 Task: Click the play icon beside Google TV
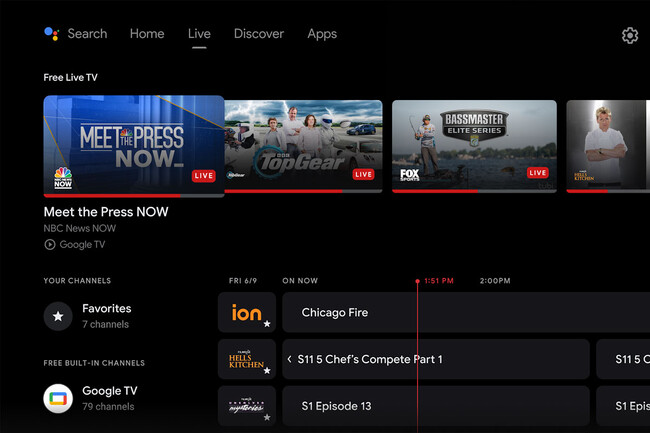(50, 244)
